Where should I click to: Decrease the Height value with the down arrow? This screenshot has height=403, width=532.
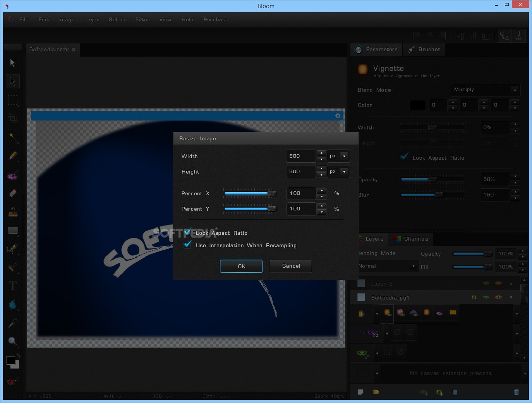coord(321,175)
